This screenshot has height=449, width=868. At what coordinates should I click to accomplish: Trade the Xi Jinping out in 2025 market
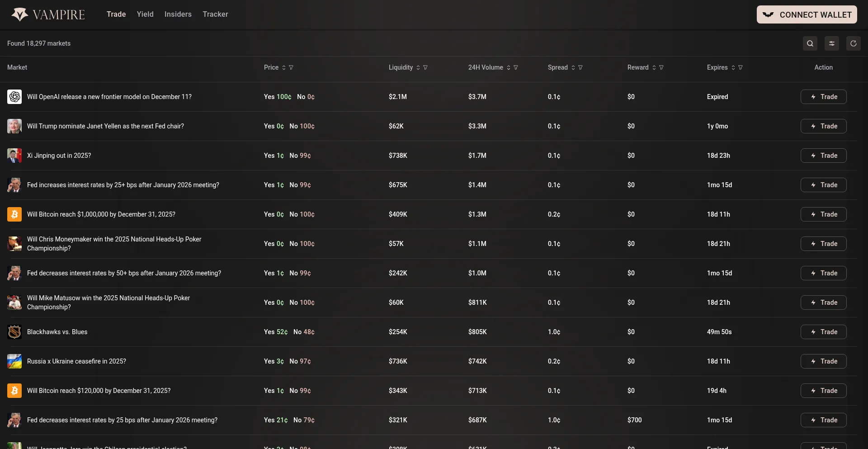(823, 156)
